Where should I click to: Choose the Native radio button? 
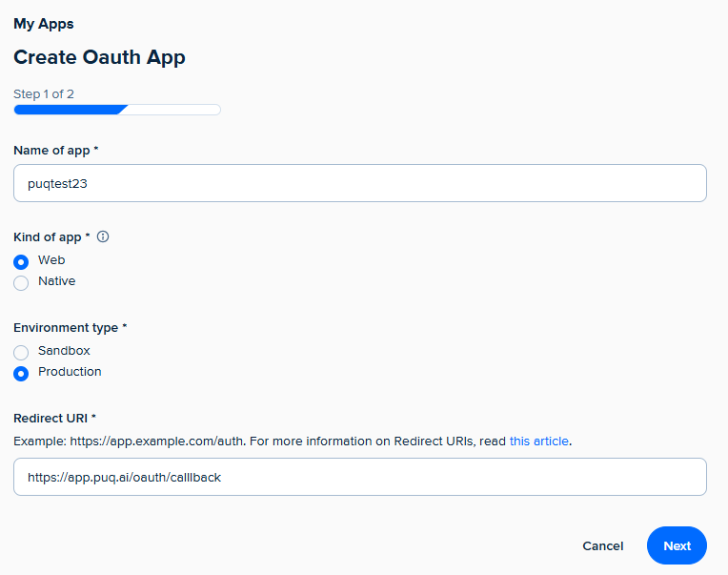pyautogui.click(x=21, y=282)
